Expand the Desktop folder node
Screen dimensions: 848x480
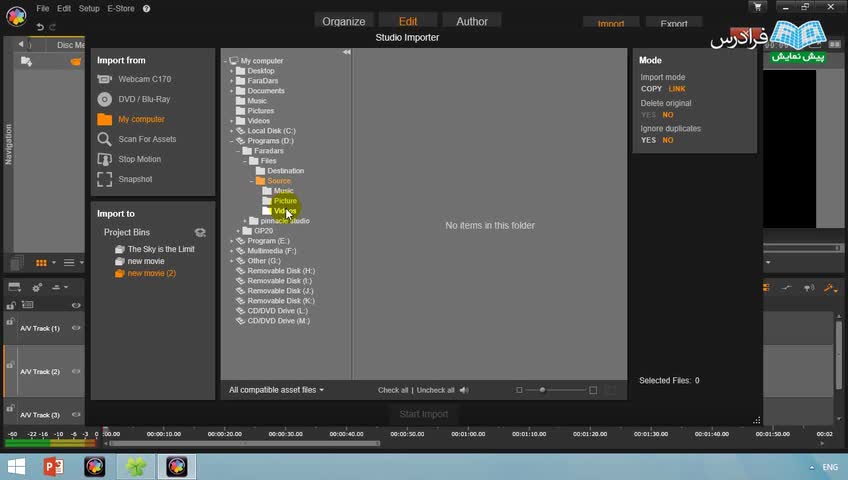coord(231,71)
